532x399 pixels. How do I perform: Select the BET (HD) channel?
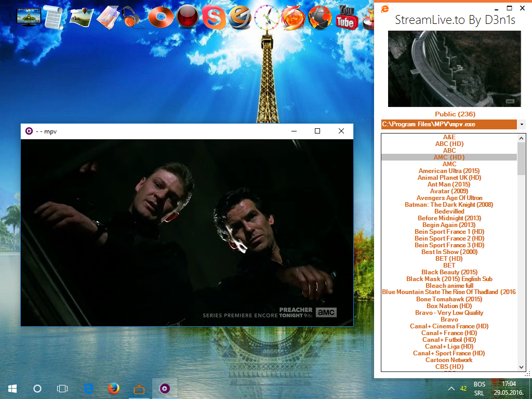(449, 259)
